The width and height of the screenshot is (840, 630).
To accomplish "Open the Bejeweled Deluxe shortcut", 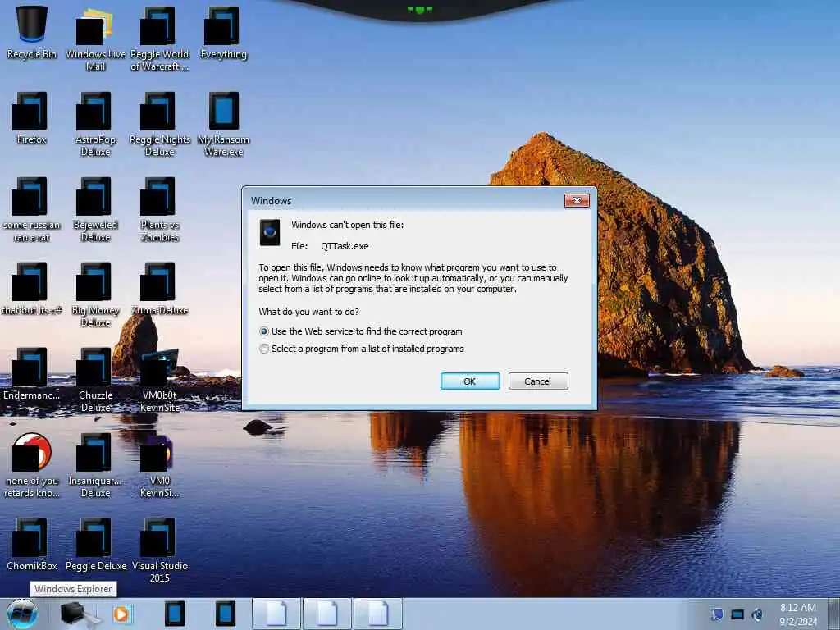I will (95, 209).
